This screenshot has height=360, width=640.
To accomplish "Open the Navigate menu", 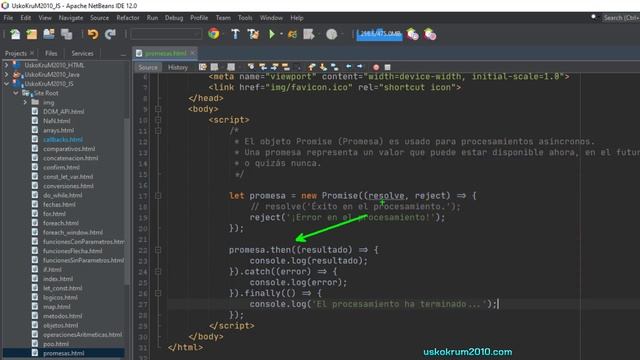I will click(x=71, y=18).
